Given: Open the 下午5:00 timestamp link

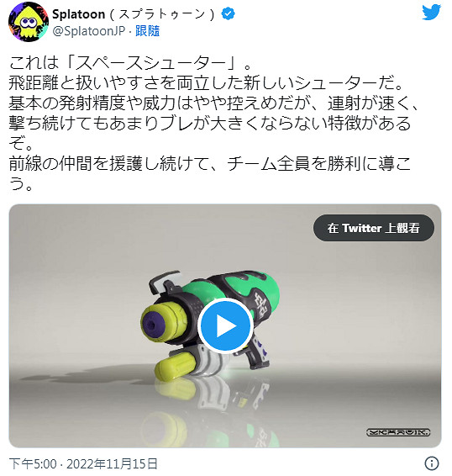Looking at the screenshot, I should click(x=33, y=464).
